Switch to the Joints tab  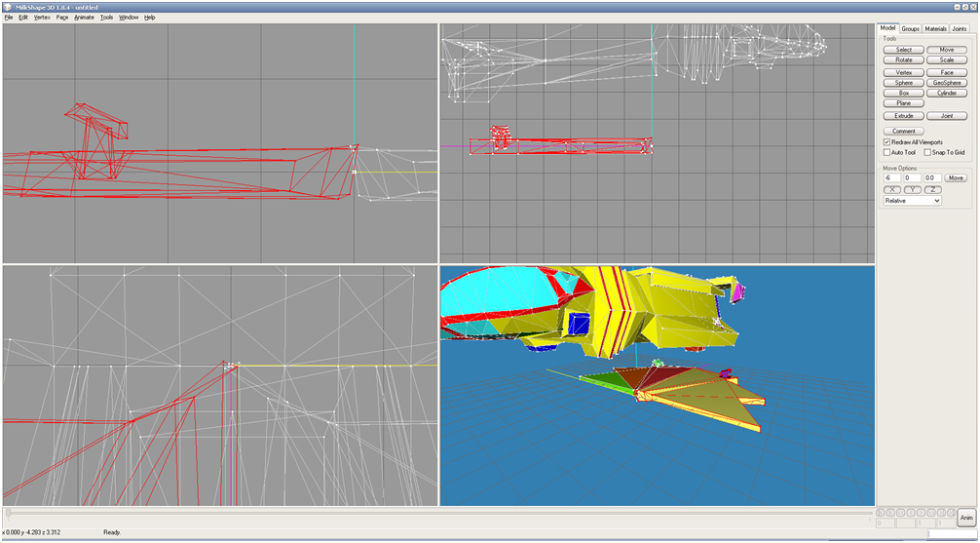pyautogui.click(x=960, y=29)
